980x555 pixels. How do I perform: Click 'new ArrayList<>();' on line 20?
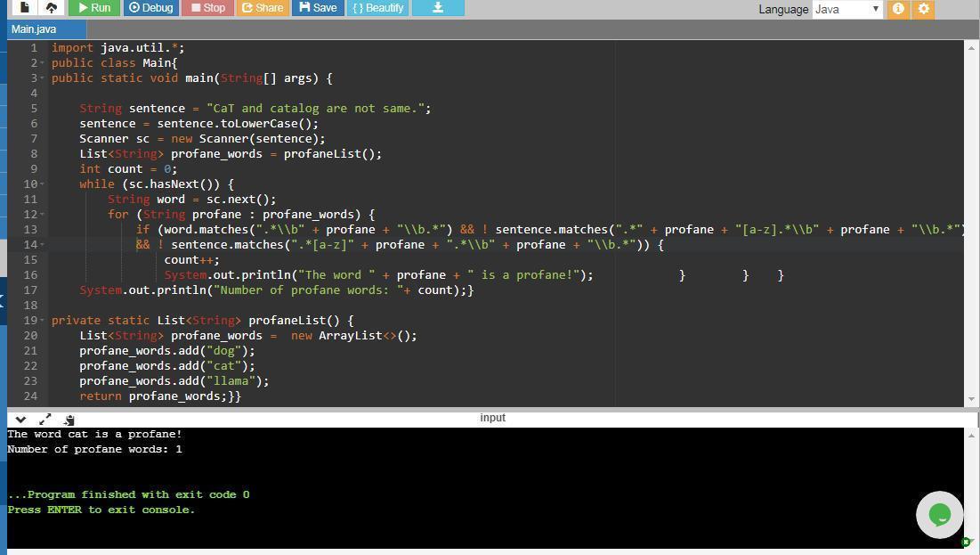tap(353, 335)
